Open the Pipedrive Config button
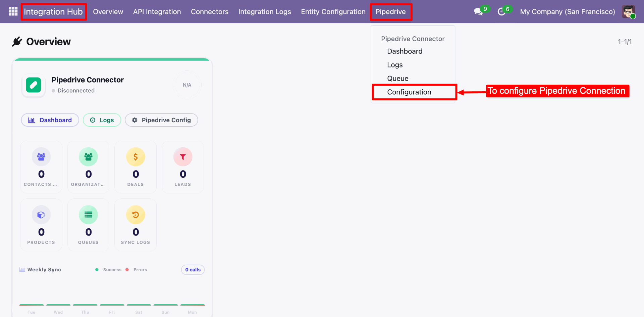 (x=161, y=120)
